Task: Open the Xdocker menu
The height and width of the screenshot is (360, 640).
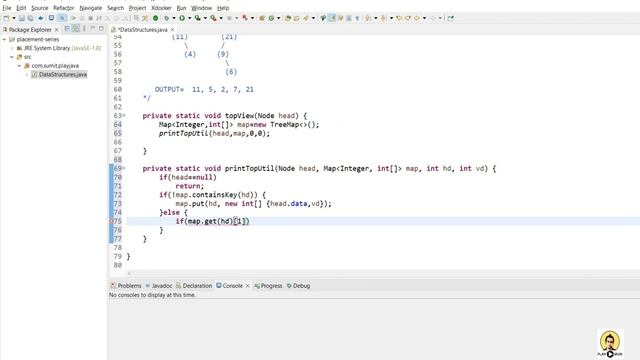Action: [161, 8]
